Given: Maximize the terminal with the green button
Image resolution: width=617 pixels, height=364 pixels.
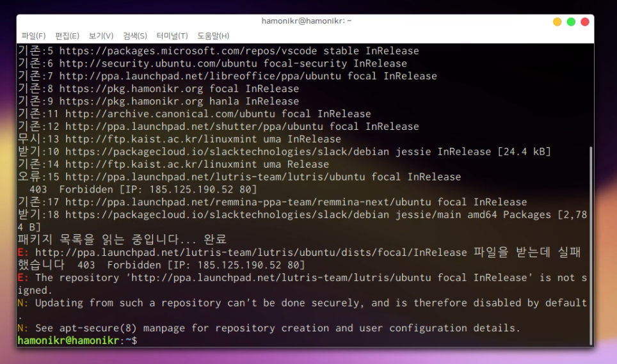Looking at the screenshot, I should (571, 22).
